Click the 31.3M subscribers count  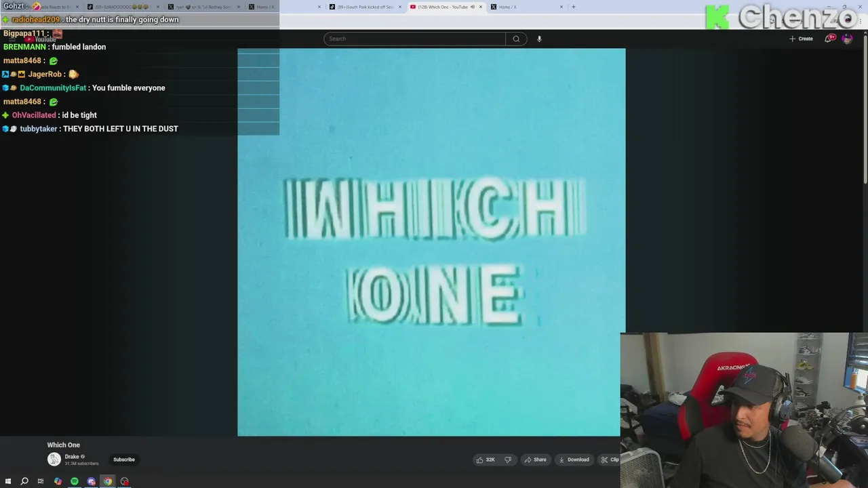81,464
